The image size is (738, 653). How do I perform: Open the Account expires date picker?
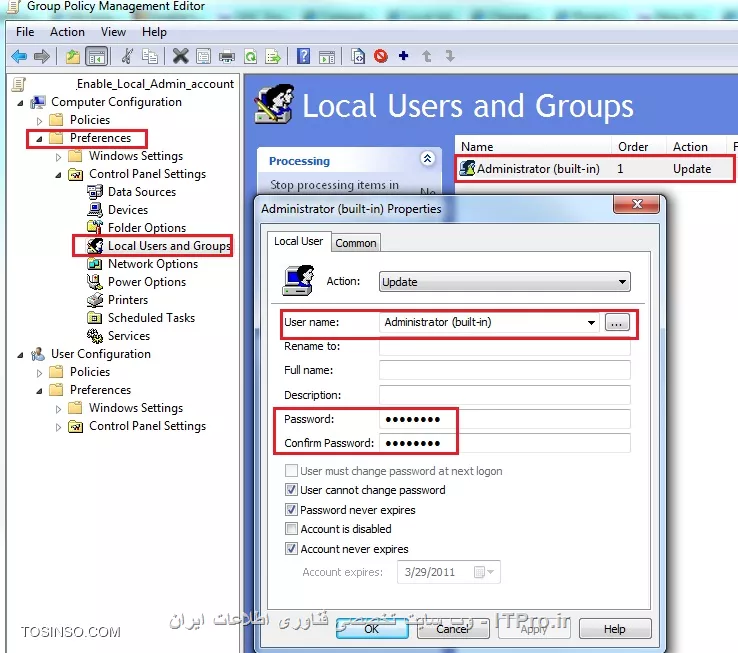[484, 572]
